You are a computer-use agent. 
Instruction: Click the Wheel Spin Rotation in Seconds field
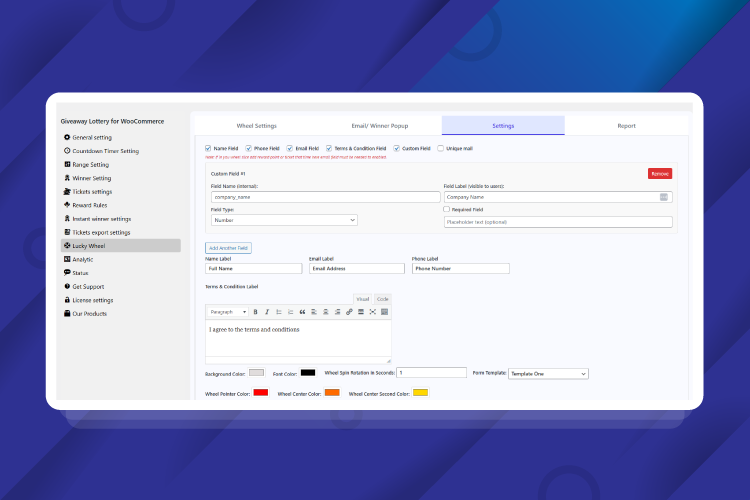click(x=431, y=373)
